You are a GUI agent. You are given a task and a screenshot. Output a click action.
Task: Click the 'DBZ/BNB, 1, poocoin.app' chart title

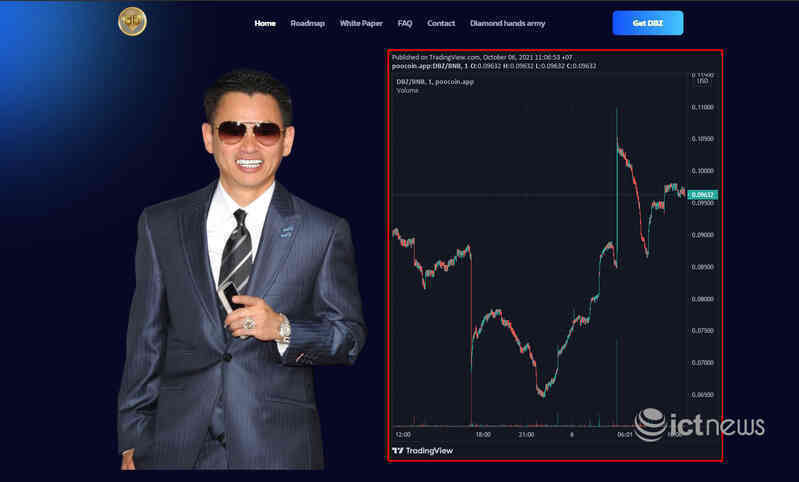point(435,82)
